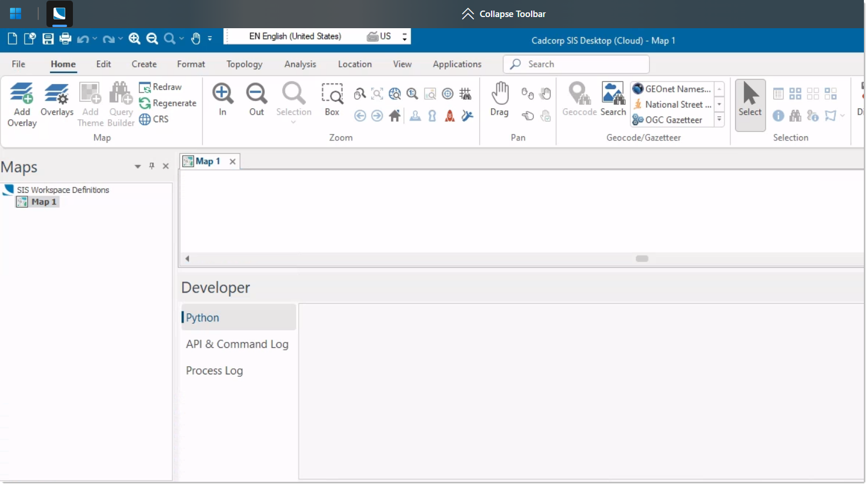Expand the quick toolbar zoom dropdown arrow
The width and height of the screenshot is (868, 486).
(x=182, y=39)
